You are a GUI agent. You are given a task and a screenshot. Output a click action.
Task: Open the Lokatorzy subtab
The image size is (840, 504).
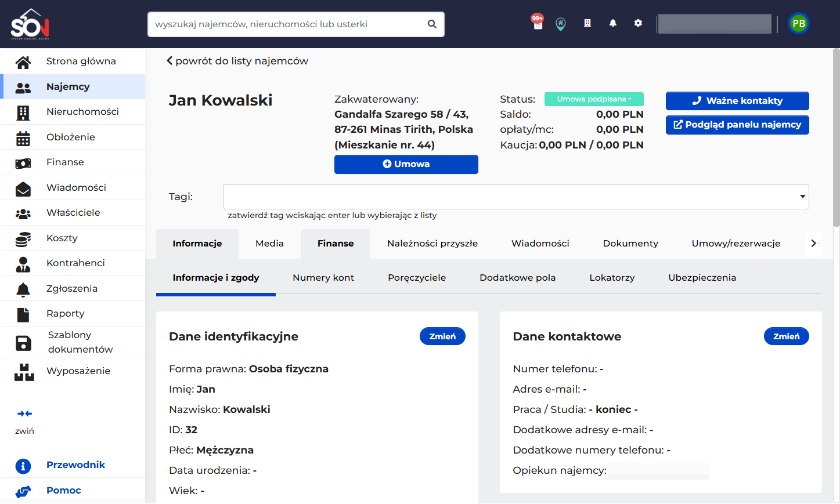click(612, 278)
